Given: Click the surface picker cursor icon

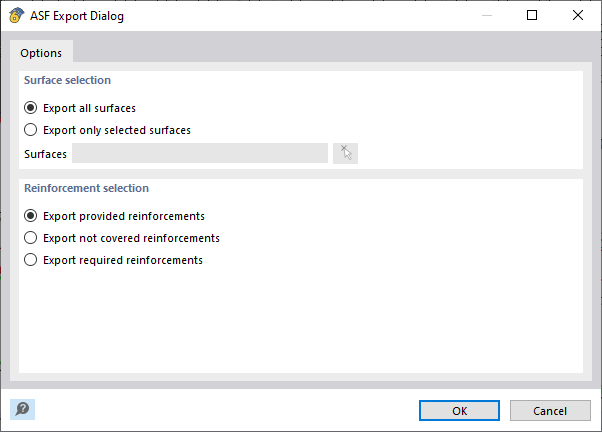Looking at the screenshot, I should pyautogui.click(x=345, y=153).
